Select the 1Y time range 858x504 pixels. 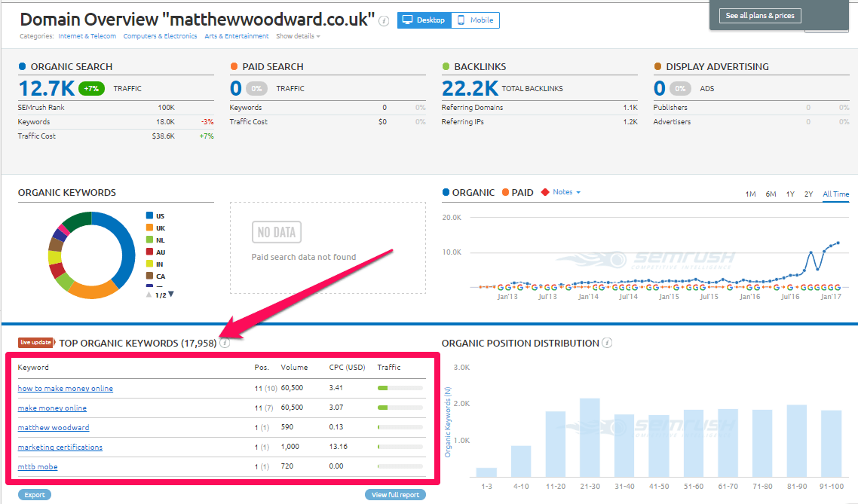tap(790, 194)
